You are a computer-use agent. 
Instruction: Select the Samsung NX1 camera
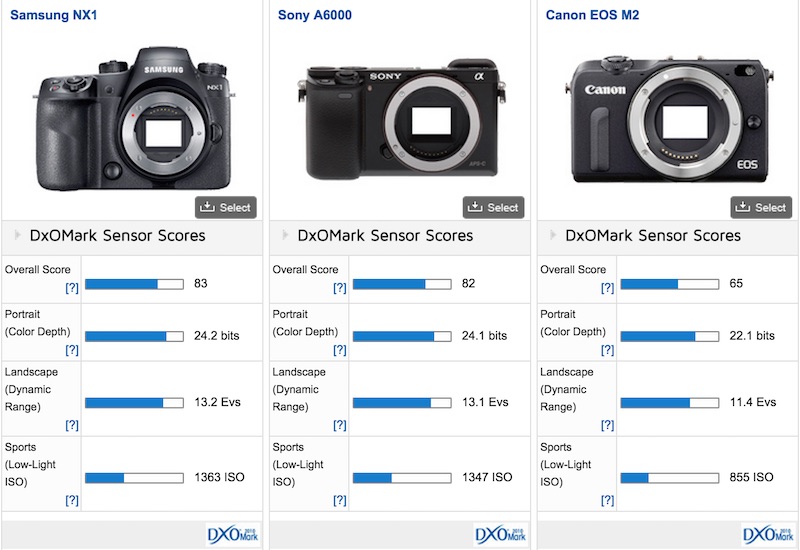[x=226, y=207]
